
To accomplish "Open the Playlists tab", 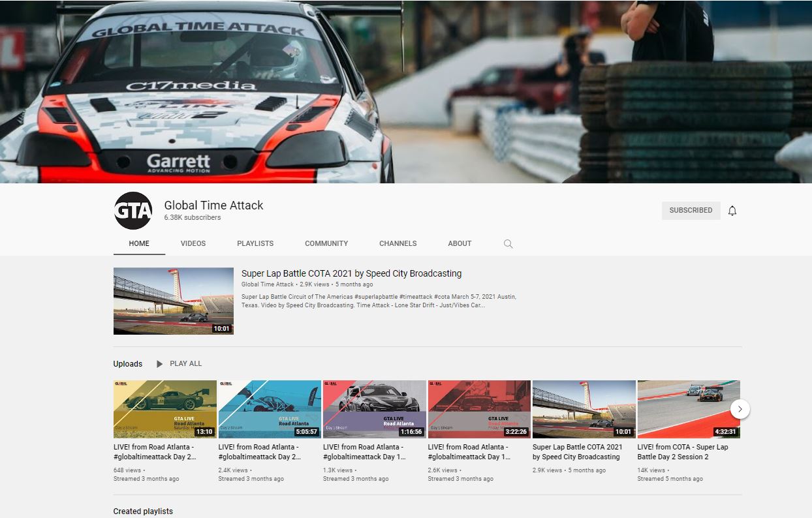I will [x=255, y=243].
